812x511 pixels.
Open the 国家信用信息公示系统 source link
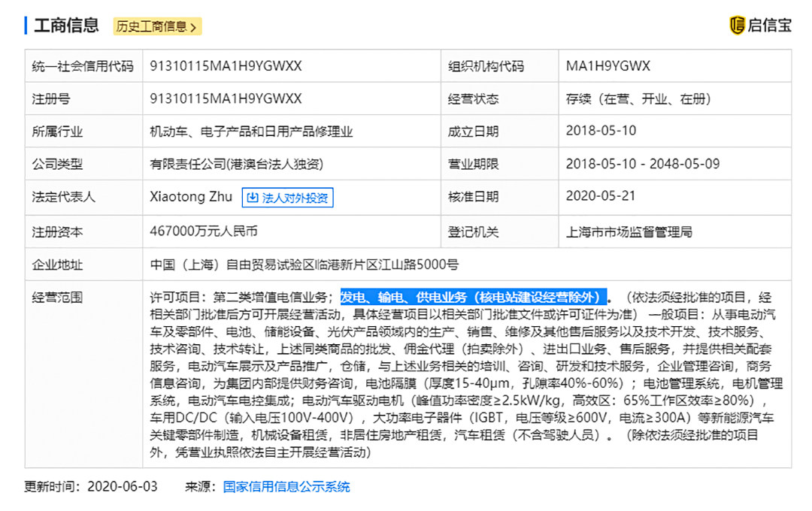(x=286, y=486)
